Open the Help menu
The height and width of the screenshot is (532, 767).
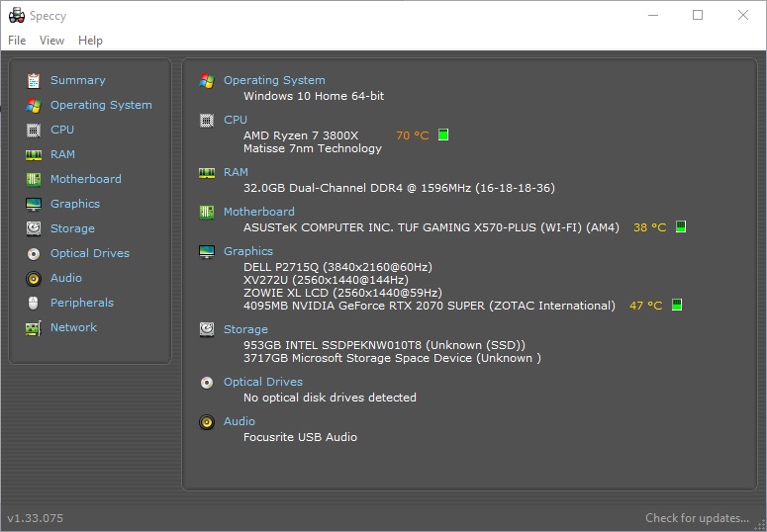tap(90, 41)
